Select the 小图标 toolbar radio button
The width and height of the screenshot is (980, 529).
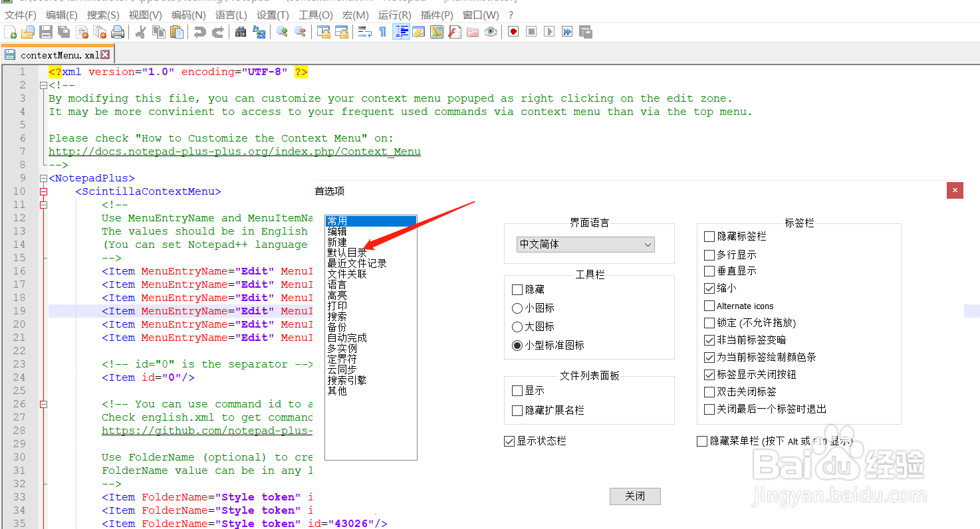[517, 308]
